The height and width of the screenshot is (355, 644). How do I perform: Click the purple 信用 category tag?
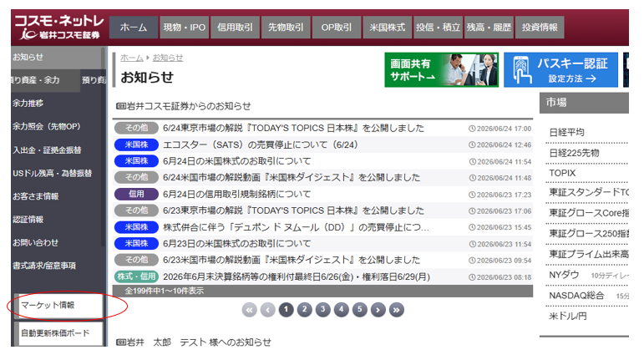pos(136,194)
